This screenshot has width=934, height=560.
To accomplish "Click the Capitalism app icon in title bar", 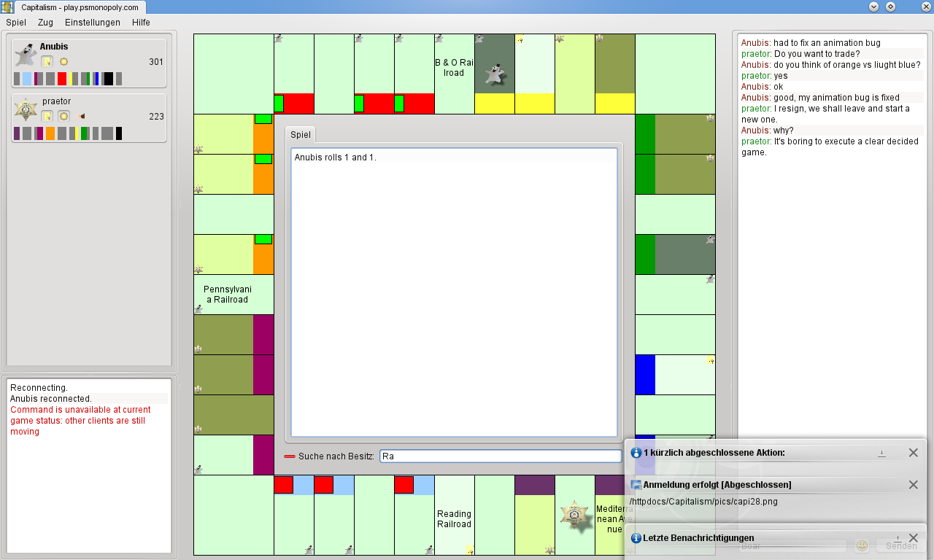I will (x=7, y=7).
